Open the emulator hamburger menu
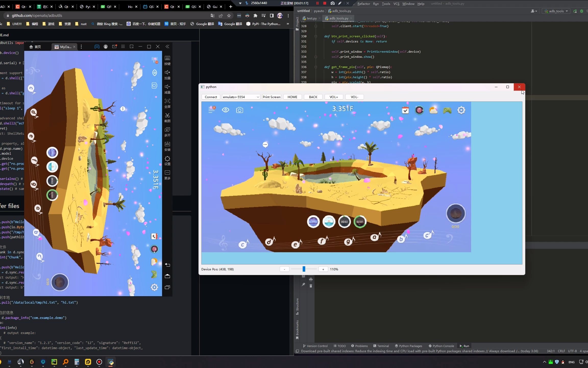The width and height of the screenshot is (588, 368). coord(123,47)
